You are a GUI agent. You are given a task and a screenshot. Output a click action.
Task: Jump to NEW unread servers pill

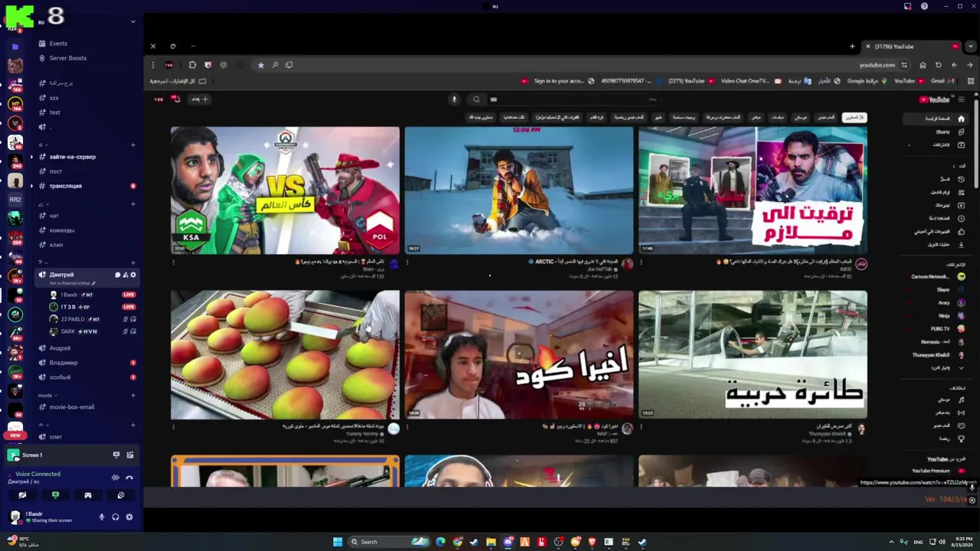tap(15, 435)
